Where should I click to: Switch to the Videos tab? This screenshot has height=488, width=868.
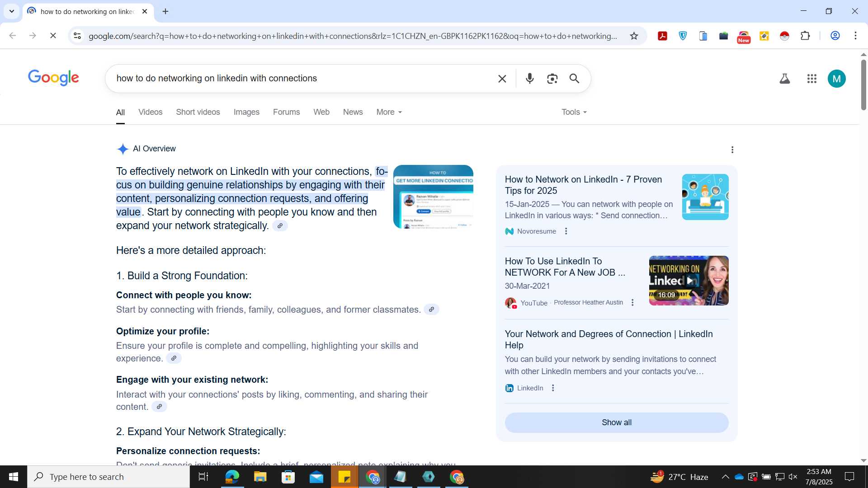[x=150, y=112]
